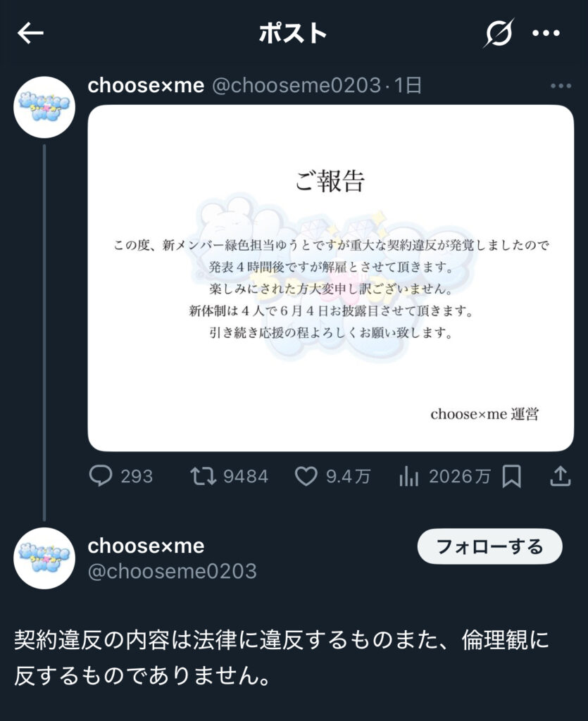This screenshot has height=721, width=588.
Task: Go back using the left arrow
Action: [x=30, y=33]
